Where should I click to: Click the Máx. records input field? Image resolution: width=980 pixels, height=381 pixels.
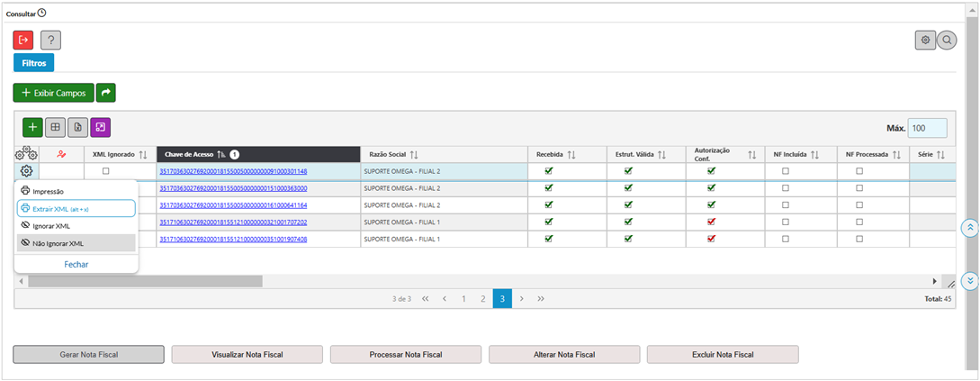click(927, 128)
